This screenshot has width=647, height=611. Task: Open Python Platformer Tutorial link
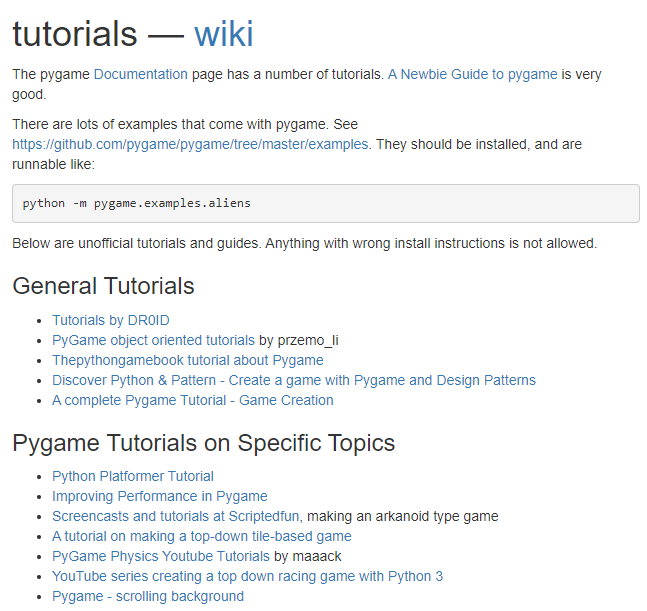[133, 476]
